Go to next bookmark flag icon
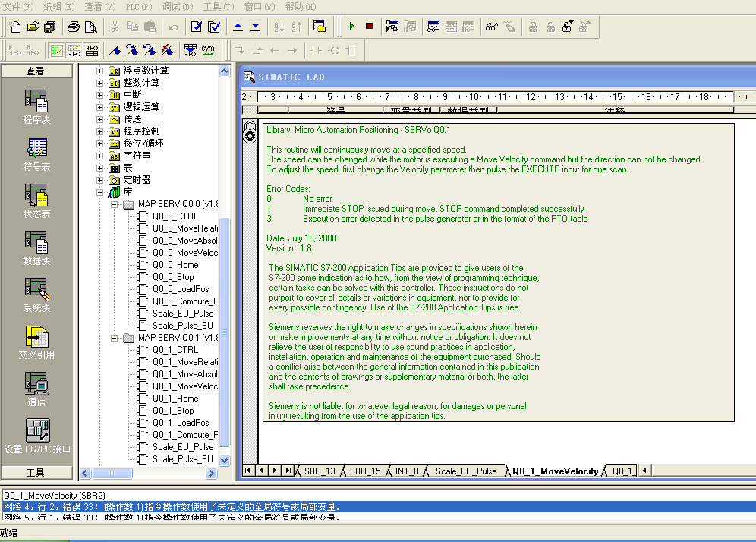 pos(132,50)
